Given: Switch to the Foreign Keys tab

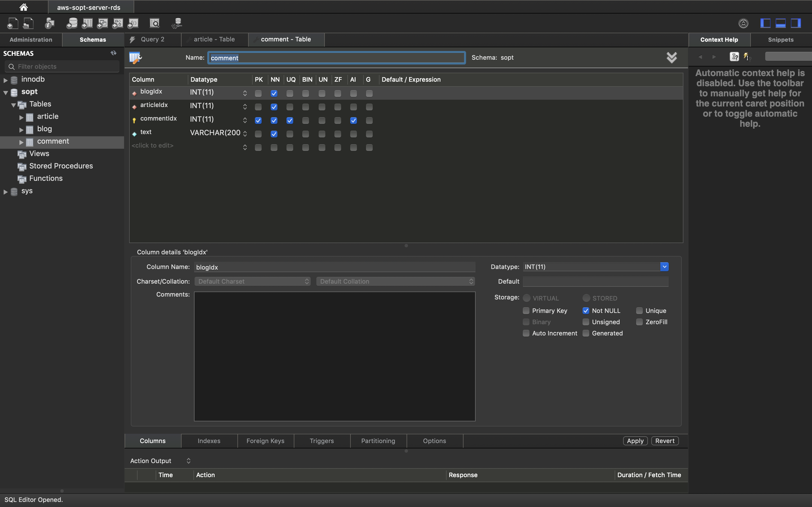Looking at the screenshot, I should click(265, 441).
